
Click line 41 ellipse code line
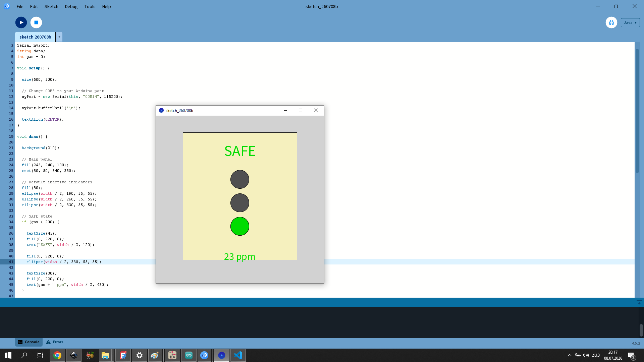[x=64, y=262]
